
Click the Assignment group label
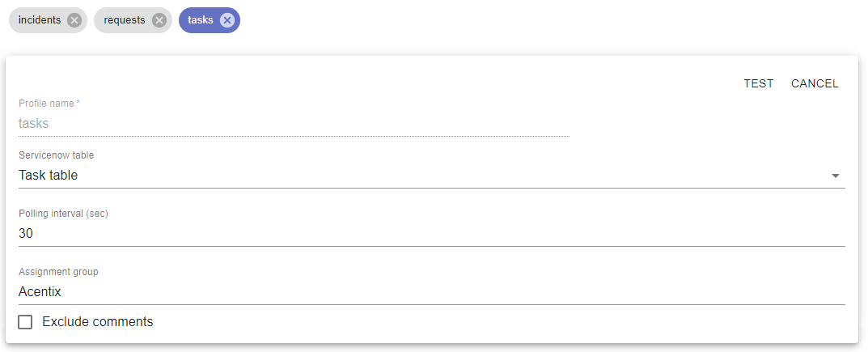[x=59, y=272]
